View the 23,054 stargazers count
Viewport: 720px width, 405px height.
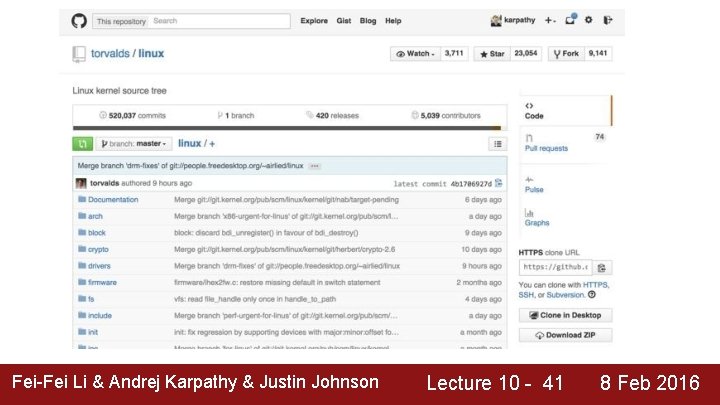pos(526,53)
